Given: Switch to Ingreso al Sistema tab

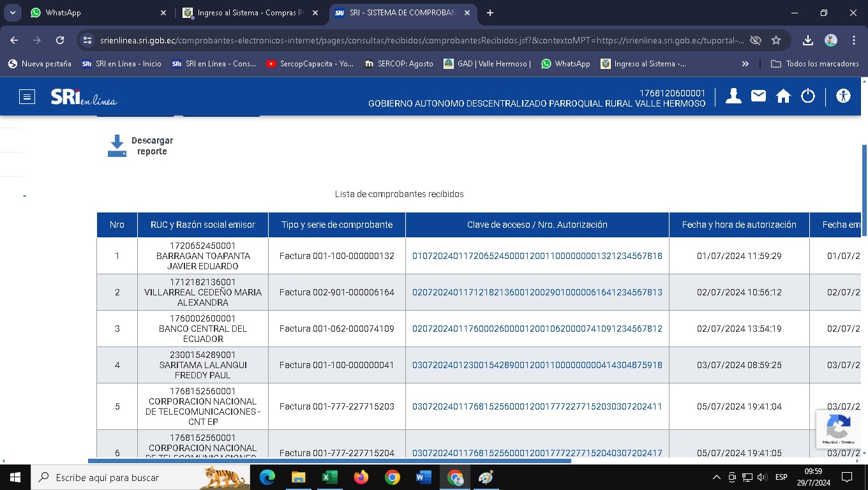Looking at the screenshot, I should click(x=249, y=13).
